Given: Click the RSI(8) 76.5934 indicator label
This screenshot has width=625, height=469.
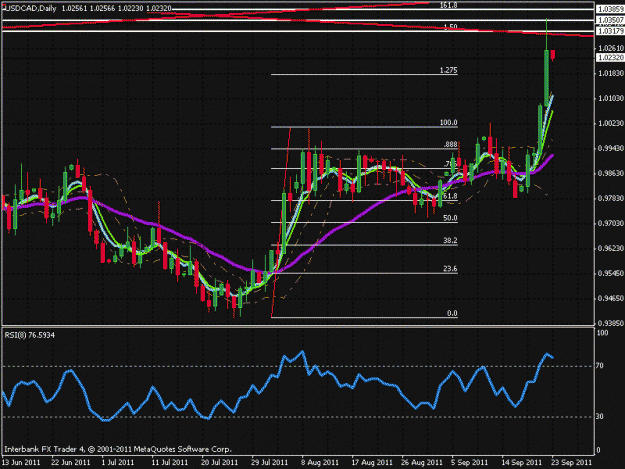Looking at the screenshot, I should (30, 335).
